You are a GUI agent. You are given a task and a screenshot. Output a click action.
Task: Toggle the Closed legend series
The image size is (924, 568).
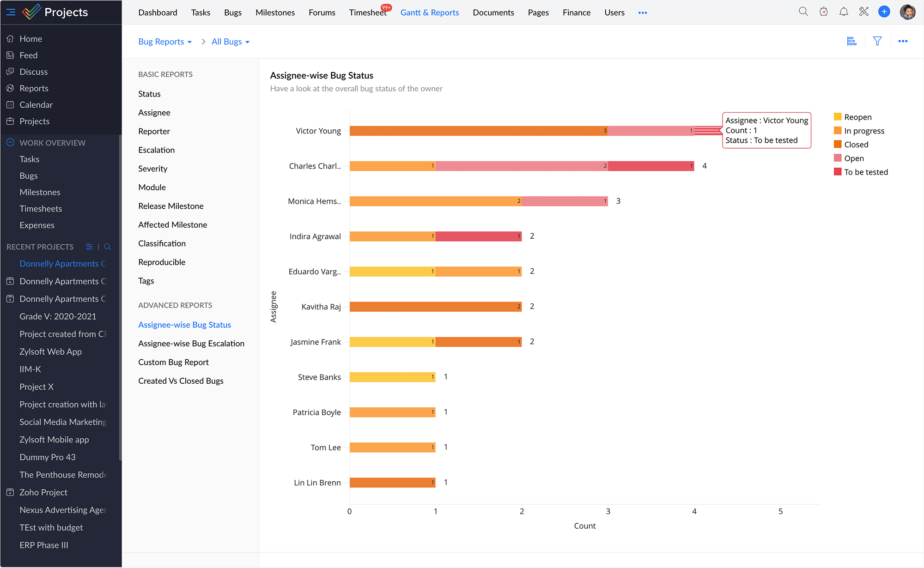tap(856, 145)
